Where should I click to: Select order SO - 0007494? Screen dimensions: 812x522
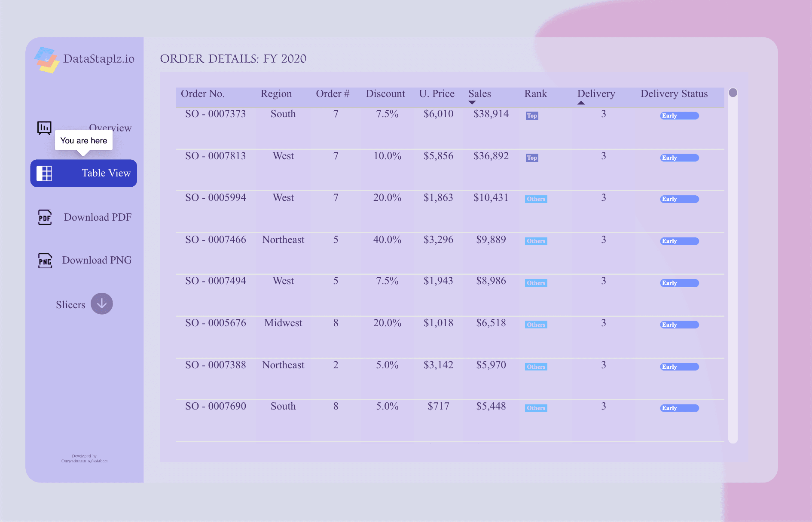point(215,281)
